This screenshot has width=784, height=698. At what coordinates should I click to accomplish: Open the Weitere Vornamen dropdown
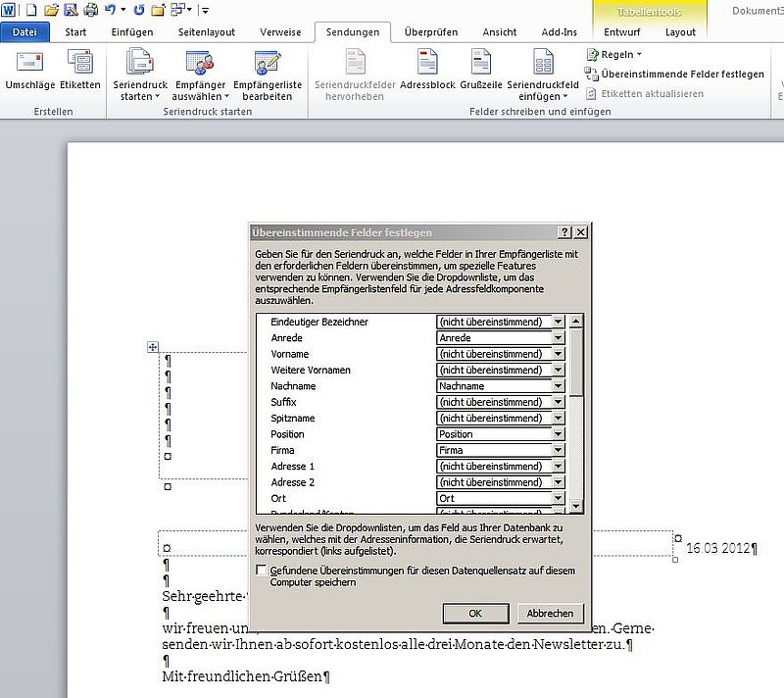click(x=558, y=370)
